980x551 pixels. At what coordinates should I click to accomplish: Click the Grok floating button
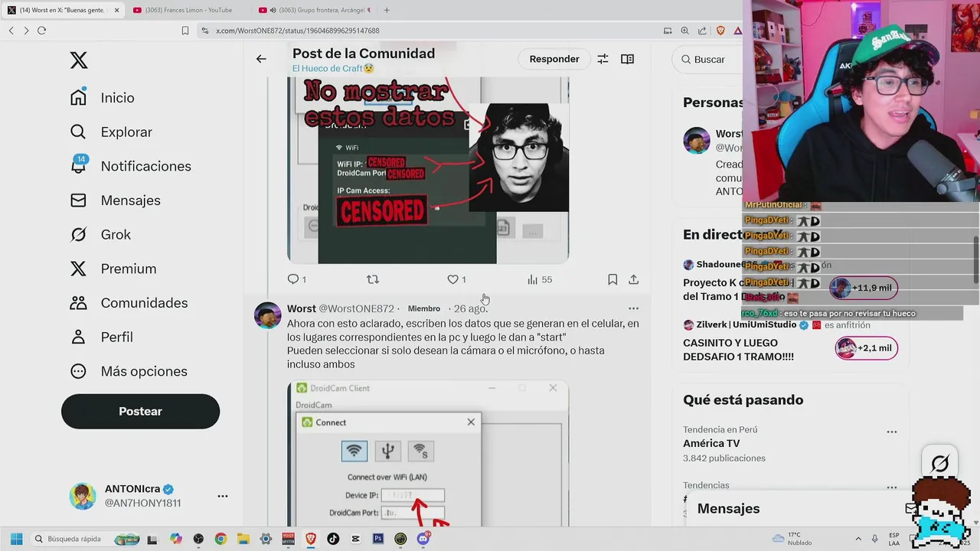tap(939, 463)
